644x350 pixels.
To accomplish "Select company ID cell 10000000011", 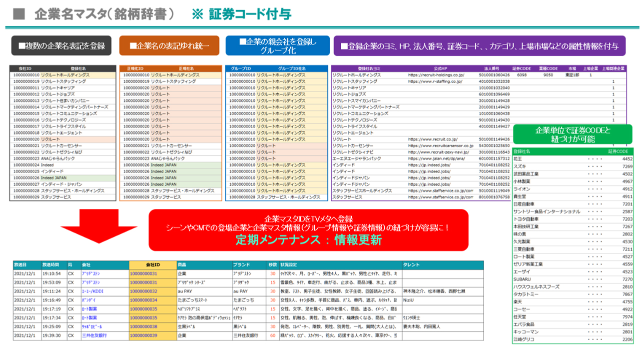I will 26,87.
